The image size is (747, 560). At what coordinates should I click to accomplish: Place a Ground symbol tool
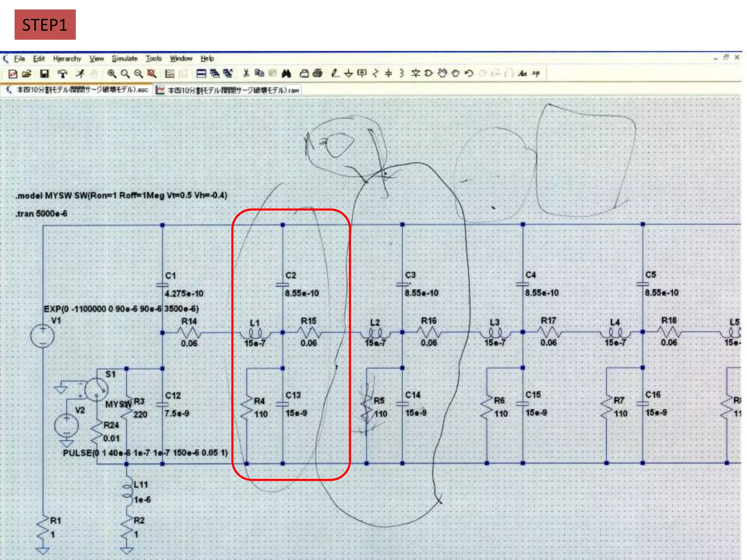click(348, 74)
